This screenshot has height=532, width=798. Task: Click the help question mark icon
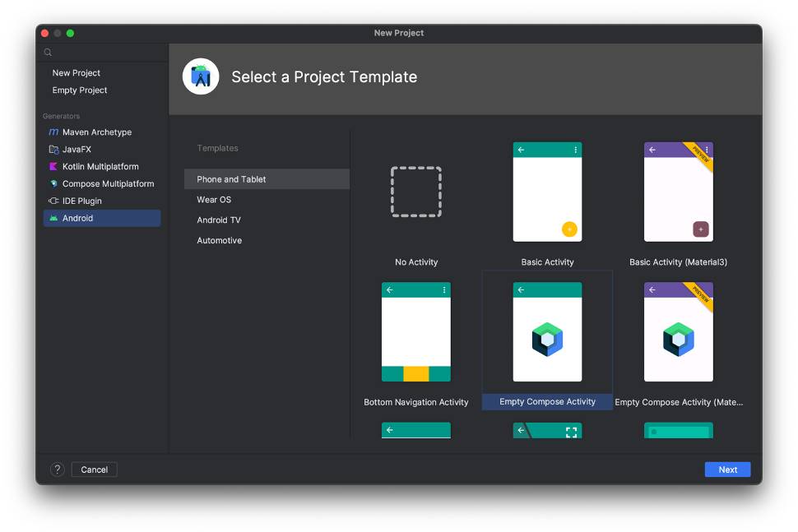click(x=58, y=470)
